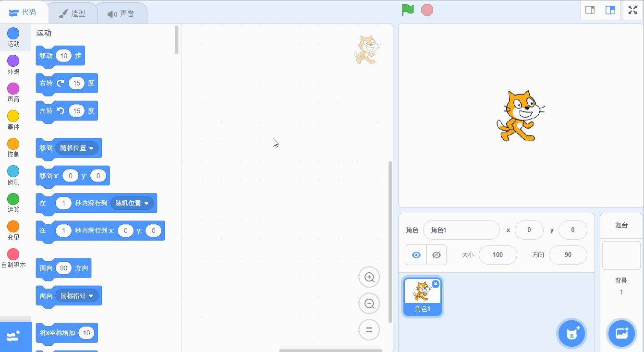Switch to small stage layout
644x352 pixels.
click(590, 10)
